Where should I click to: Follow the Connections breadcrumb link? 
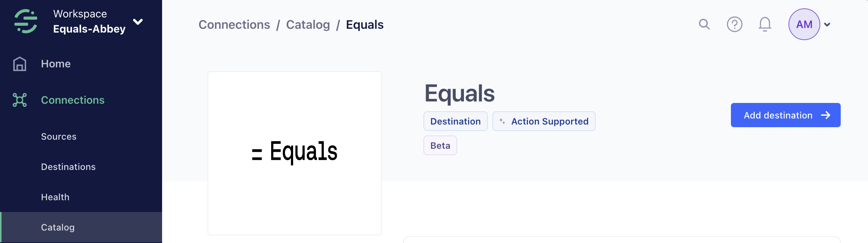234,25
